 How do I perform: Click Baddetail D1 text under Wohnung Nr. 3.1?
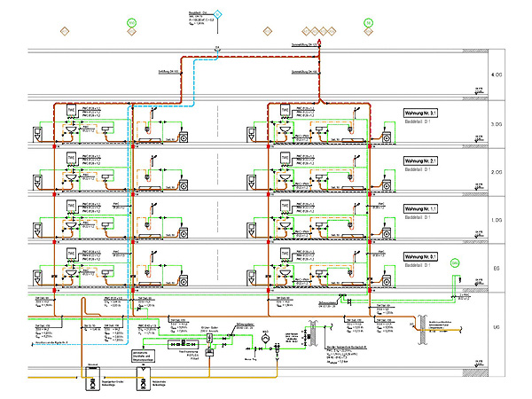tap(418, 121)
